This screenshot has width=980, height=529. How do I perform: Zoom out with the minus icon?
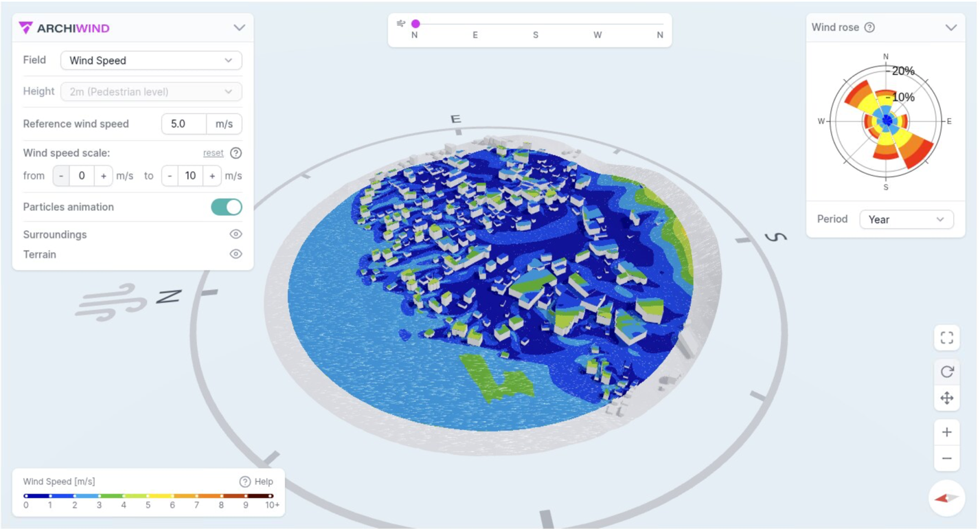pyautogui.click(x=946, y=458)
